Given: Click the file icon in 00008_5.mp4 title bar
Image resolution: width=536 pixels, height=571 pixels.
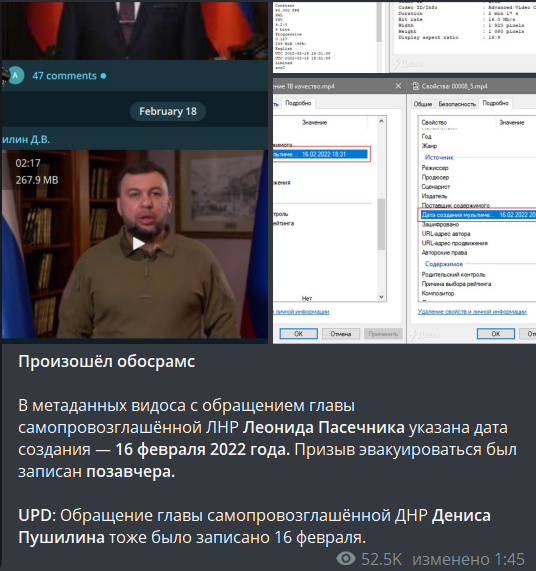Looking at the screenshot, I should [415, 86].
